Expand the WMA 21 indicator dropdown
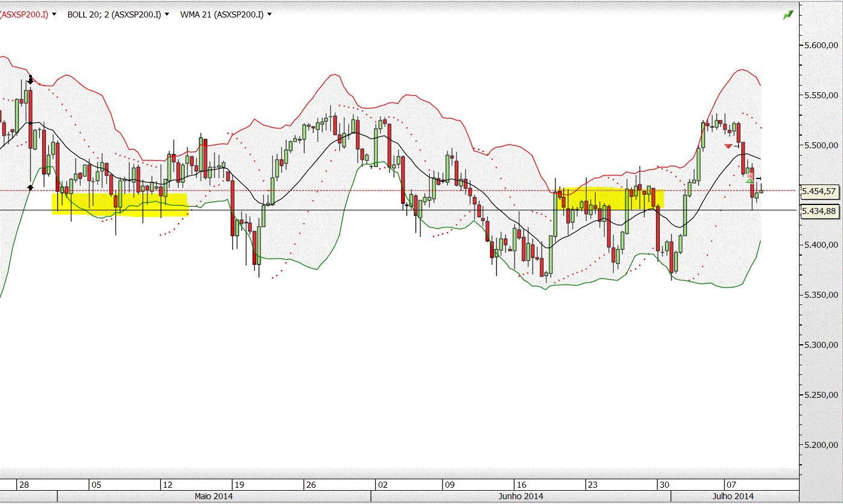Viewport: 843px width, 504px height. [x=269, y=14]
